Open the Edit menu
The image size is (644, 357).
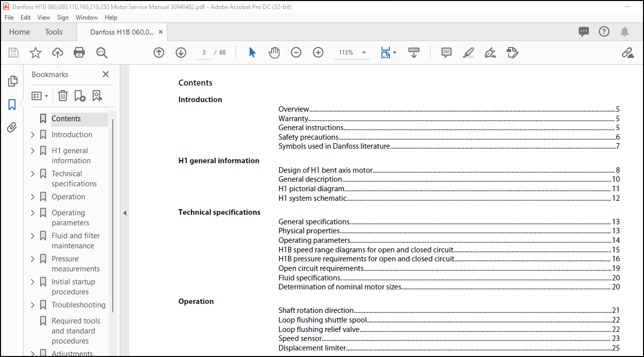(26, 17)
